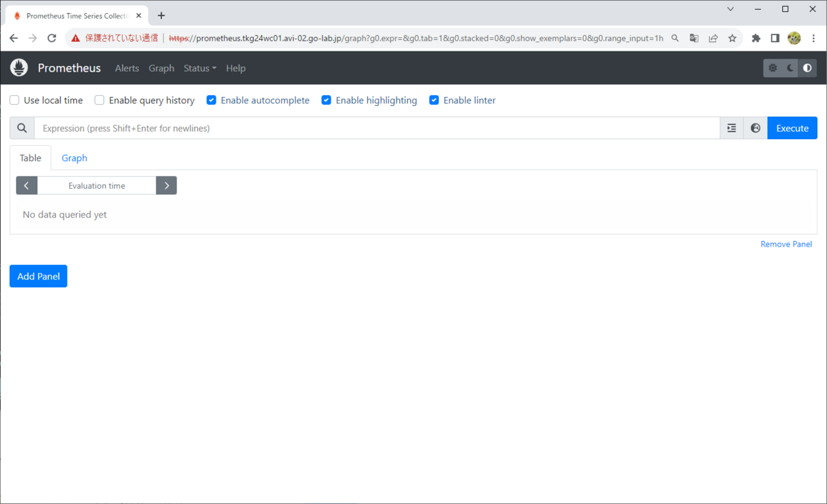Step evaluation time backward with left chevron
This screenshot has width=827, height=504.
(26, 185)
